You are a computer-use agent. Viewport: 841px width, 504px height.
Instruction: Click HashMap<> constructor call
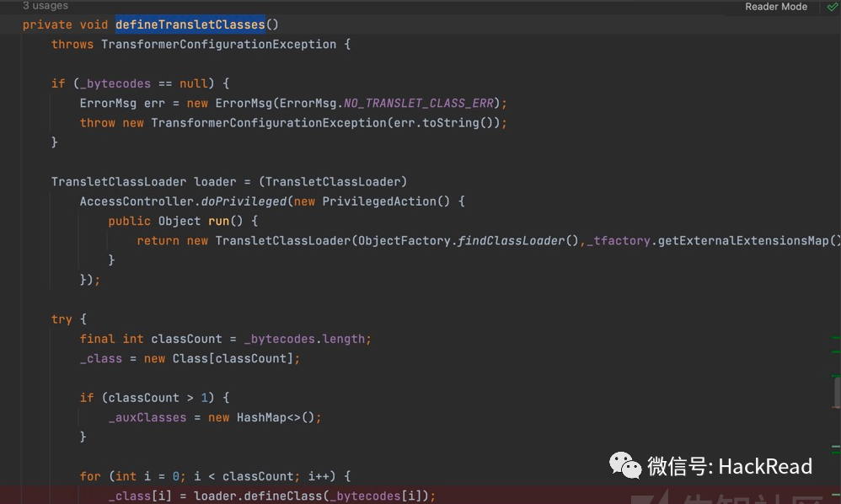276,417
